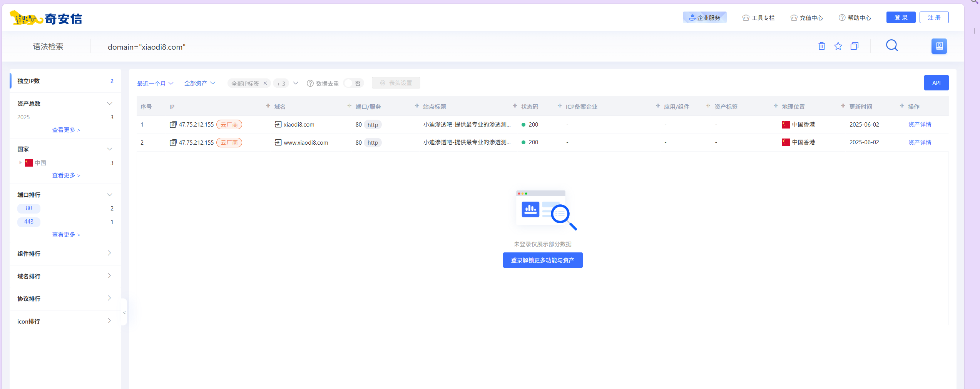The image size is (980, 389).
Task: Click the 奇安信 logo
Action: click(46, 18)
